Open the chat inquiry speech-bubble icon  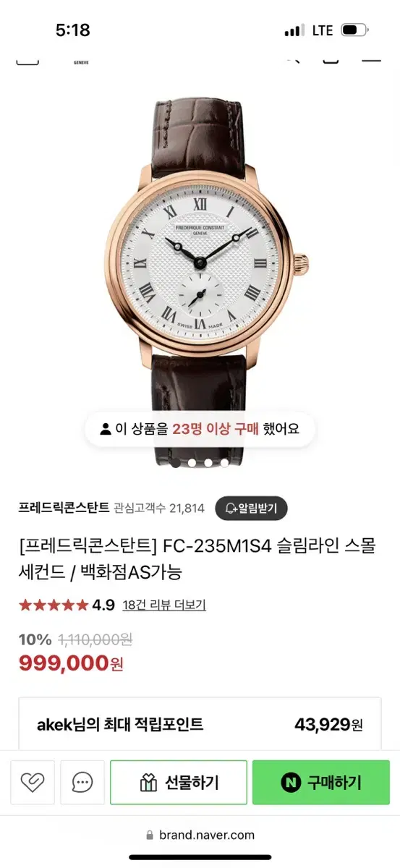click(82, 783)
